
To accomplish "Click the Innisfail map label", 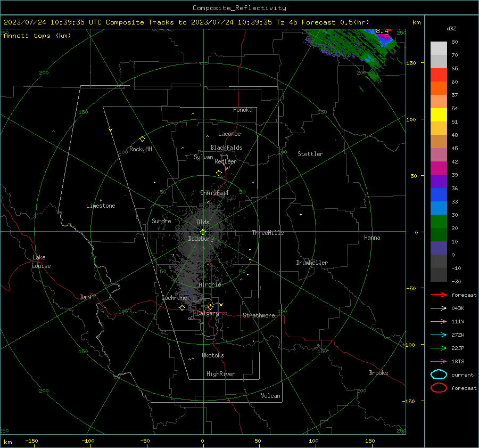I will (214, 193).
